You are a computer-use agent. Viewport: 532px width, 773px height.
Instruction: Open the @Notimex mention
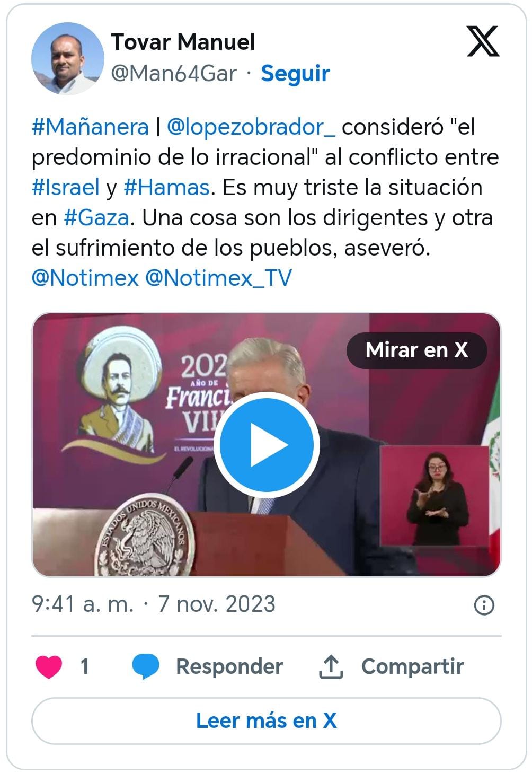click(x=85, y=278)
